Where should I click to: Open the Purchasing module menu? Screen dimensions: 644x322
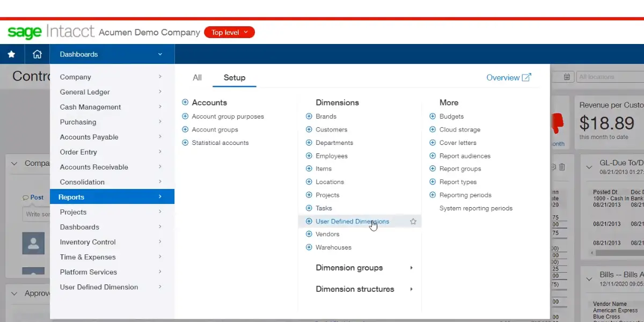[x=112, y=122]
